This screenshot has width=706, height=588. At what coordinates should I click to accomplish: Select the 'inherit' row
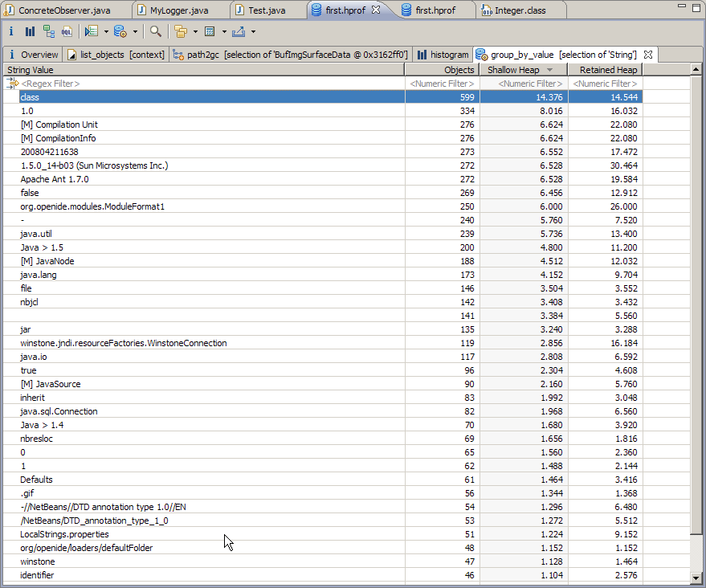pos(323,398)
